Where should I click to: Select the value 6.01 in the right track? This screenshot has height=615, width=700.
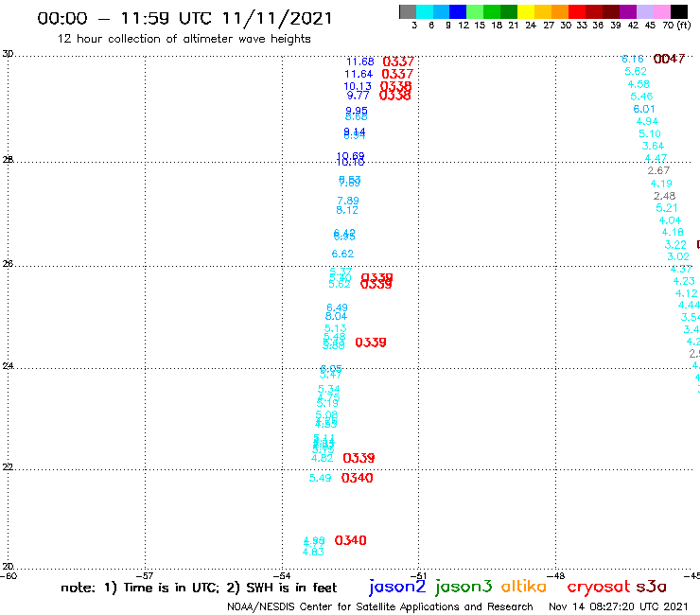point(644,109)
